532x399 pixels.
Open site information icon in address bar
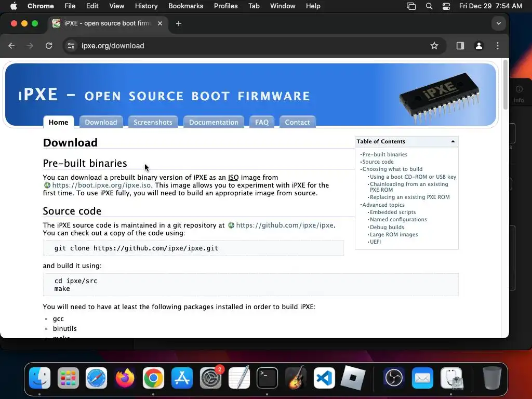pyautogui.click(x=71, y=46)
